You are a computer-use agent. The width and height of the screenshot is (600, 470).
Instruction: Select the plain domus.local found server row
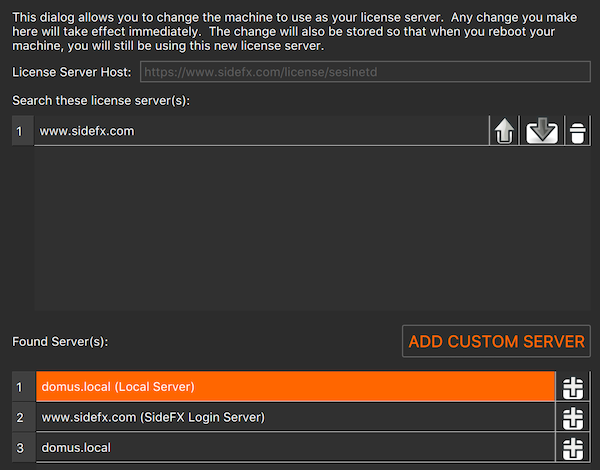coord(295,447)
